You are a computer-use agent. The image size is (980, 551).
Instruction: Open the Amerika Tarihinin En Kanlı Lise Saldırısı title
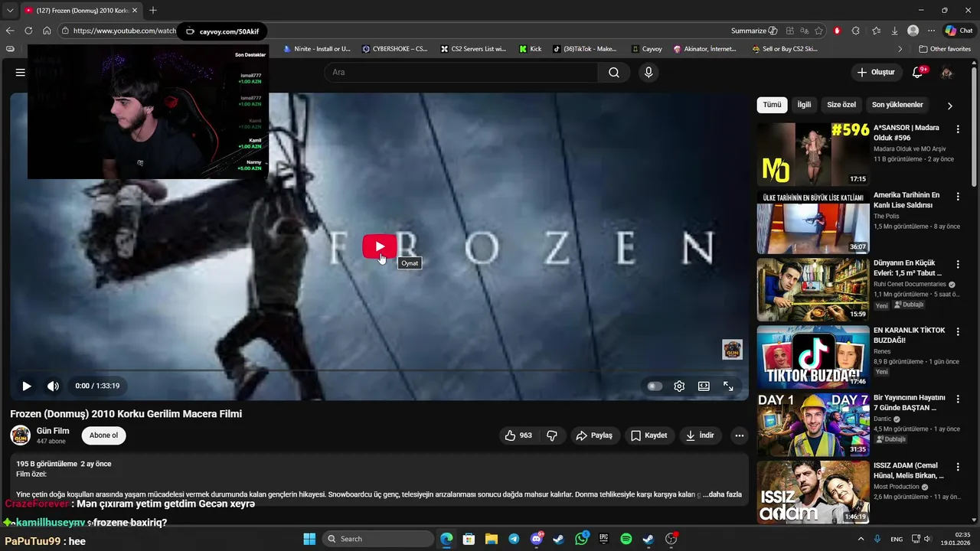pos(906,201)
